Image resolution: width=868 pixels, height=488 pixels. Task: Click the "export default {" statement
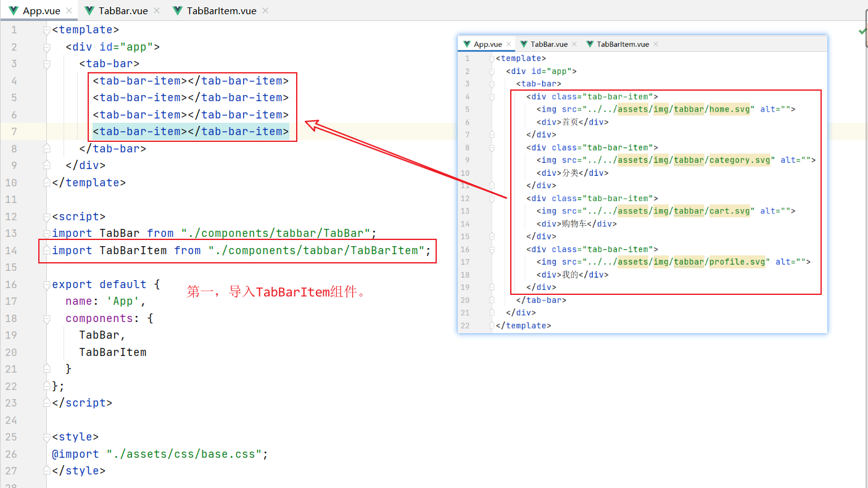tap(106, 284)
